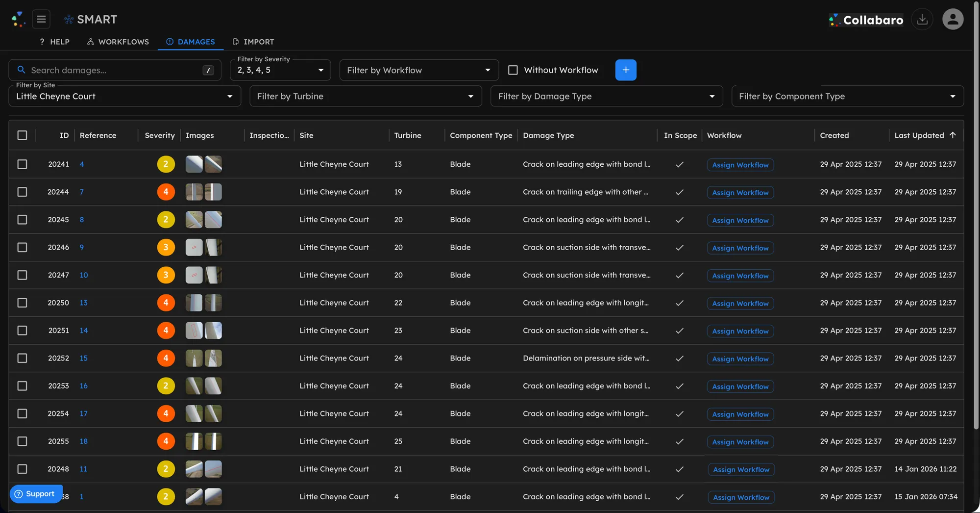The width and height of the screenshot is (980, 513).
Task: Click the Support button
Action: pos(36,494)
